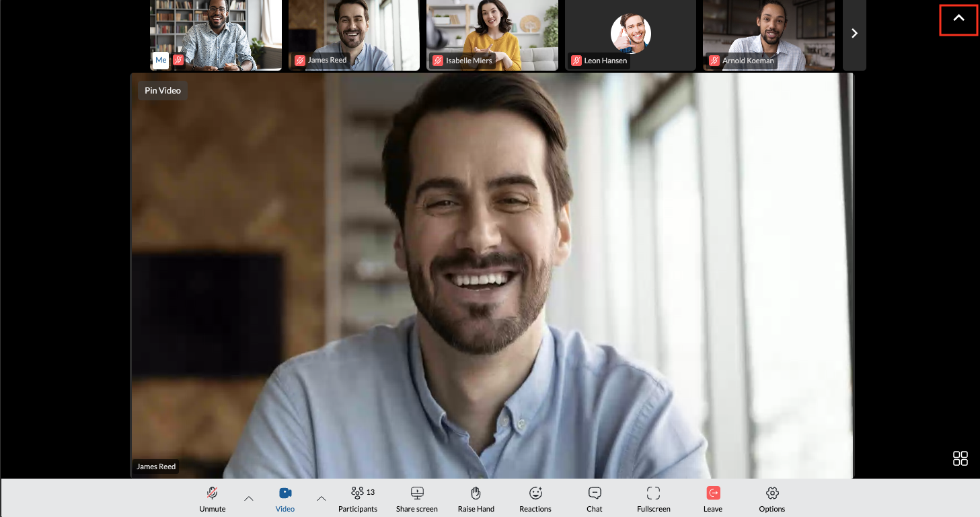980x517 pixels.
Task: Open the Options gear menu
Action: point(772,499)
